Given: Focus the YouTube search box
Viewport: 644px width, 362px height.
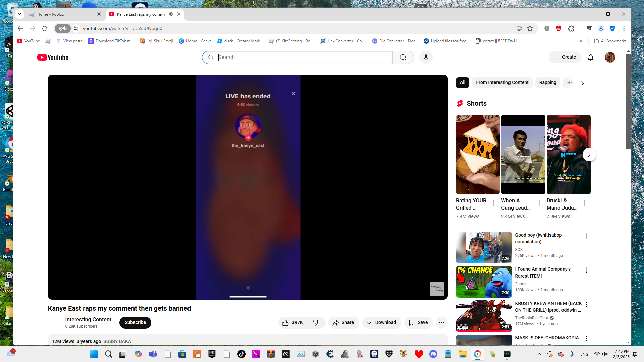Looking at the screenshot, I should (297, 57).
